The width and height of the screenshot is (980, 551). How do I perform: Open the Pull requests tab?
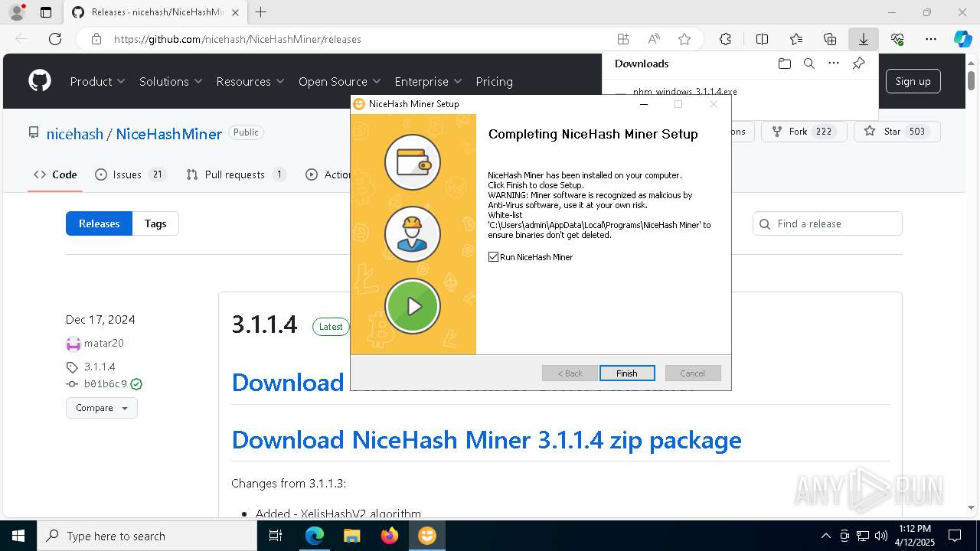tap(236, 174)
